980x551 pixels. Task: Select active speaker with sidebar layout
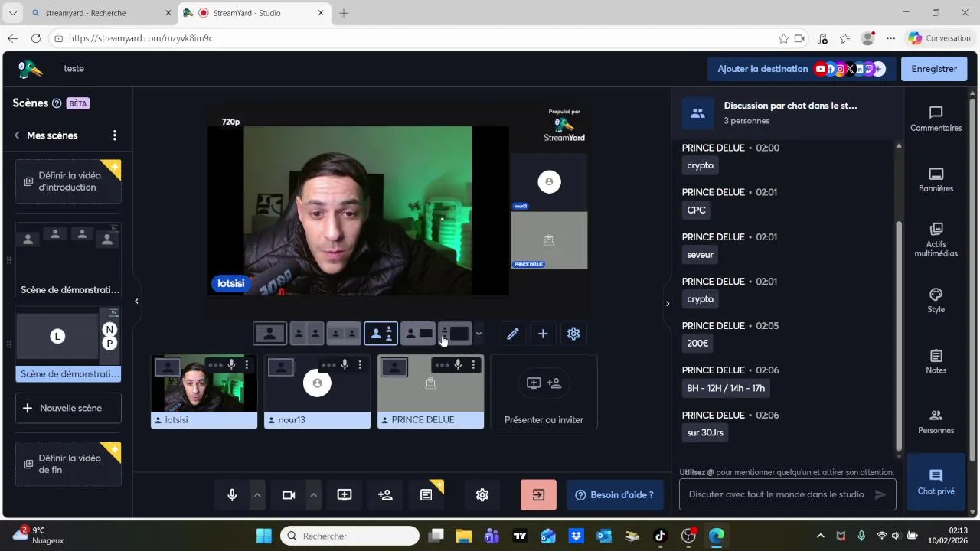[x=381, y=334]
